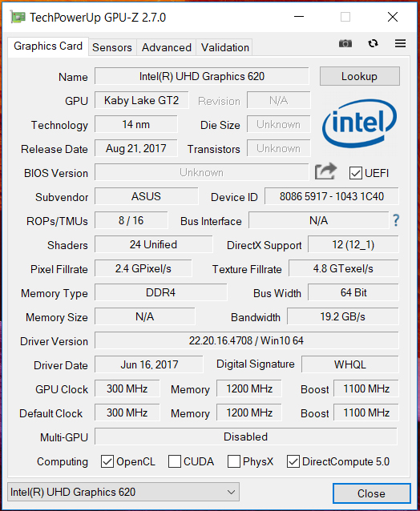
Task: Toggle the OpenCL checkbox
Action: click(x=107, y=461)
